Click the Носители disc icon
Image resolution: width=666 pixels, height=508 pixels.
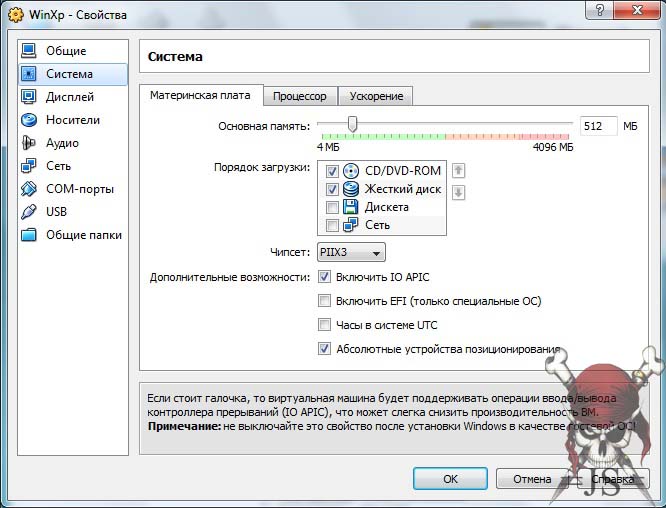[x=28, y=120]
